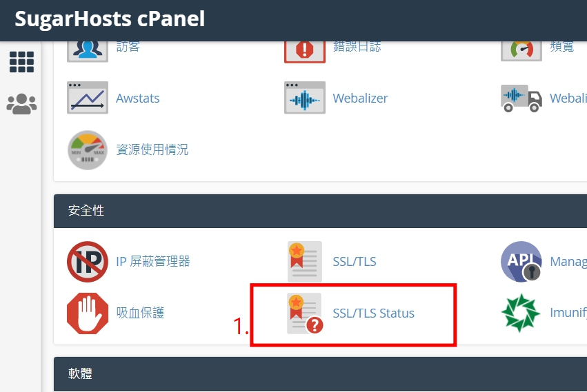
Task: Click the SSL/TLS certificate icon
Action: click(x=305, y=262)
